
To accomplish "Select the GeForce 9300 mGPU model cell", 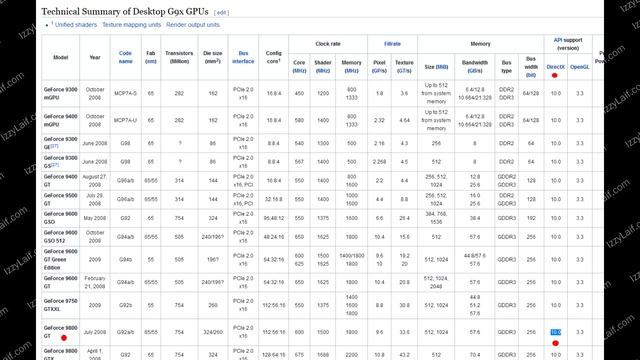I will [60, 93].
